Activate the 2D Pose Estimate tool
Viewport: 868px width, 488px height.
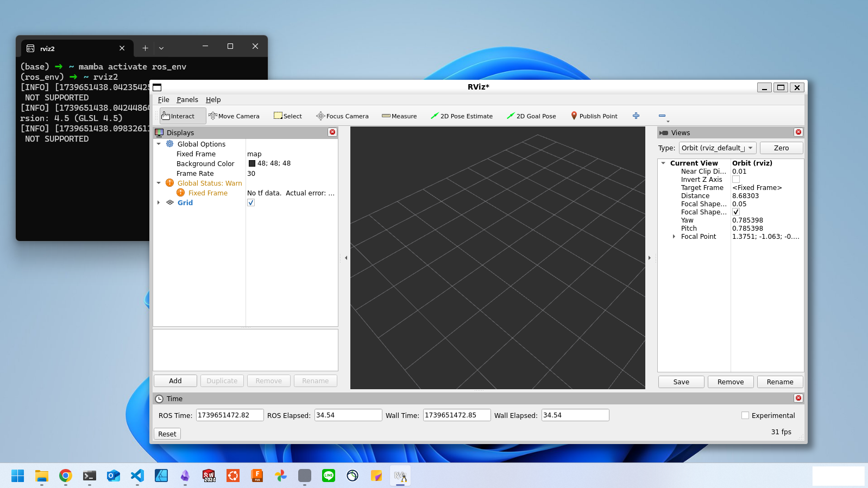[x=462, y=116]
